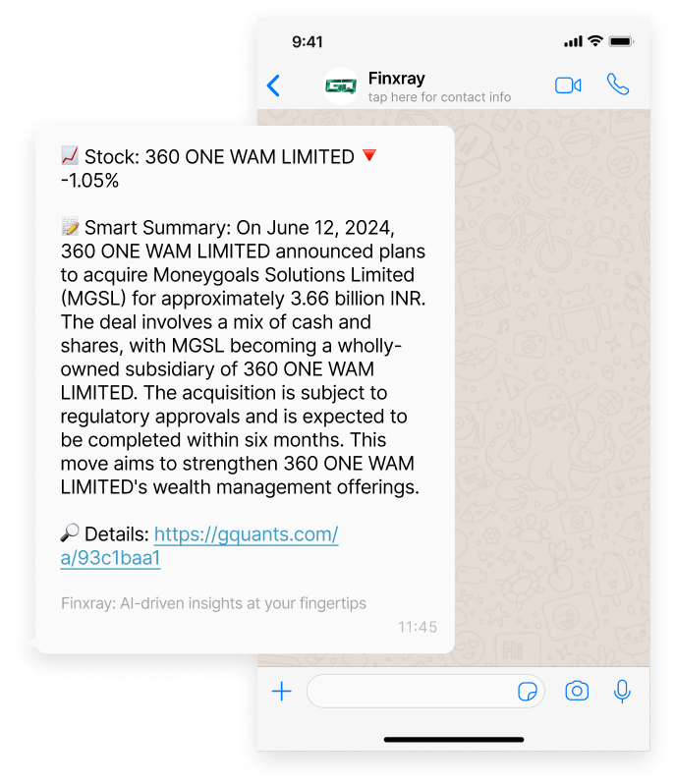Open the Finxray profile picture
The width and height of the screenshot is (675, 784).
(341, 86)
